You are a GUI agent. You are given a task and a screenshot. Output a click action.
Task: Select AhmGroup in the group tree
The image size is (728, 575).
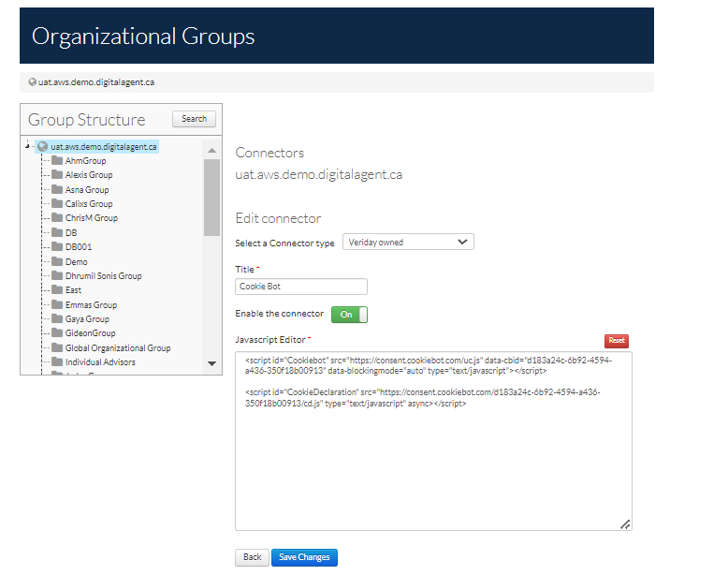pos(85,161)
